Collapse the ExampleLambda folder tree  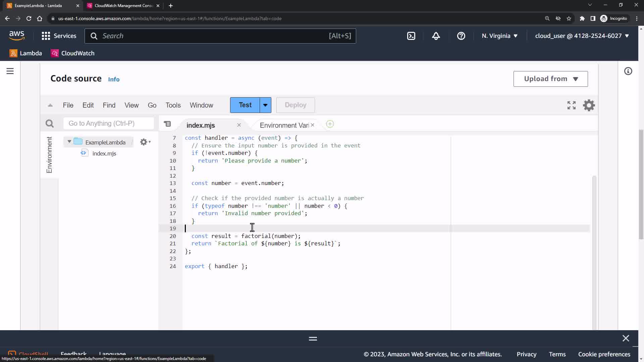[x=69, y=142]
